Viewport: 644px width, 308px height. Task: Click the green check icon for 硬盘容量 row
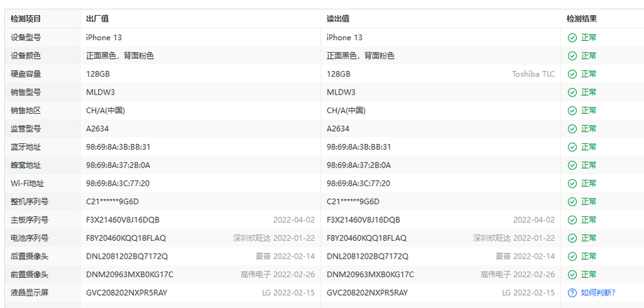572,74
